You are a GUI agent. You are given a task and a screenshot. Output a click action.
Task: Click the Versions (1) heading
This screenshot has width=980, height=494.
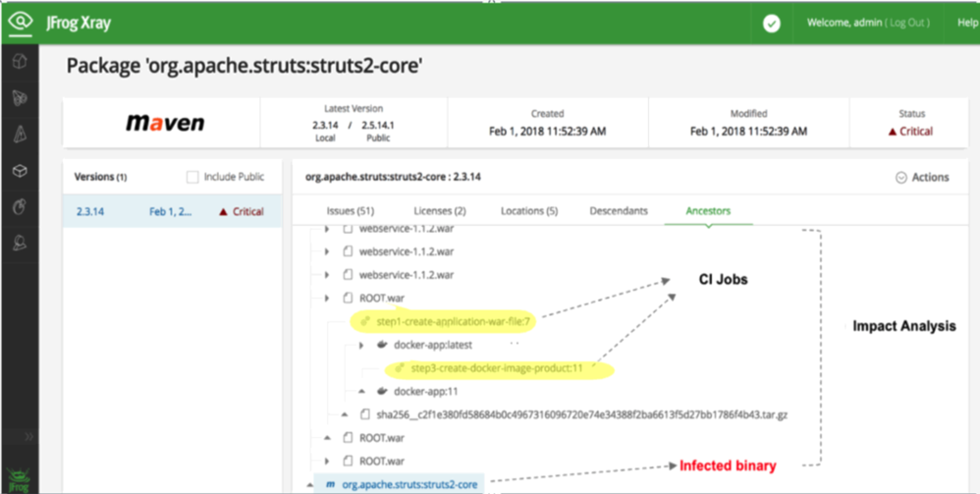pos(100,177)
